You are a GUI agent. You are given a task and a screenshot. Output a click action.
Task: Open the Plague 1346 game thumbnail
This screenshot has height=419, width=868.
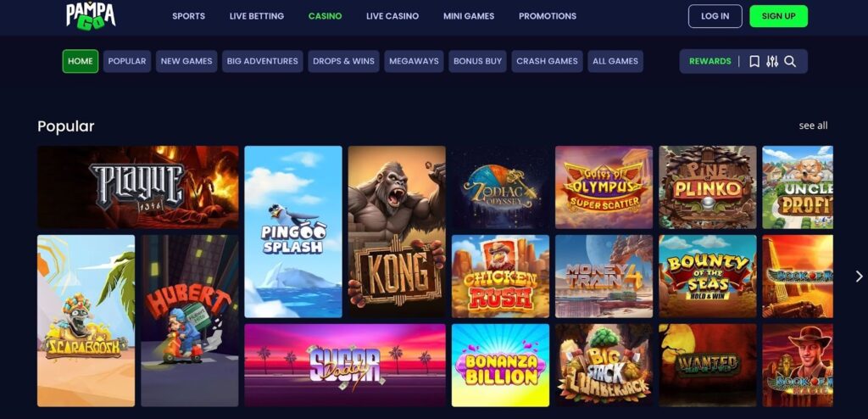138,187
